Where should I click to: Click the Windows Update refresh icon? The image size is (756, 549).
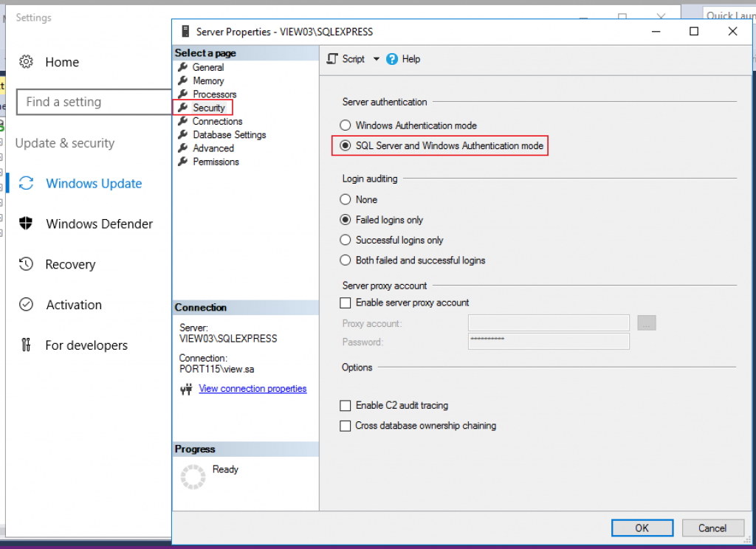tap(27, 184)
